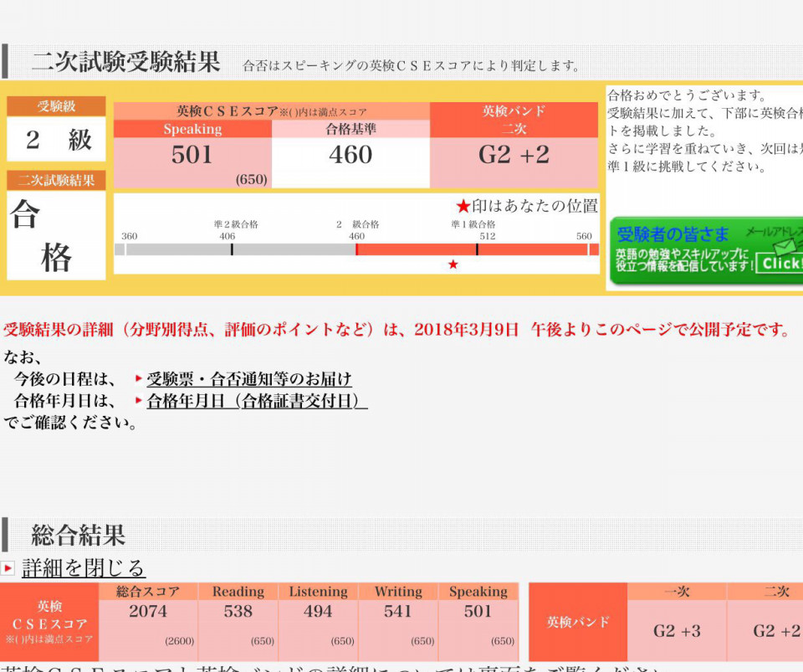
Task: Click the Writing column header
Action: point(398,592)
